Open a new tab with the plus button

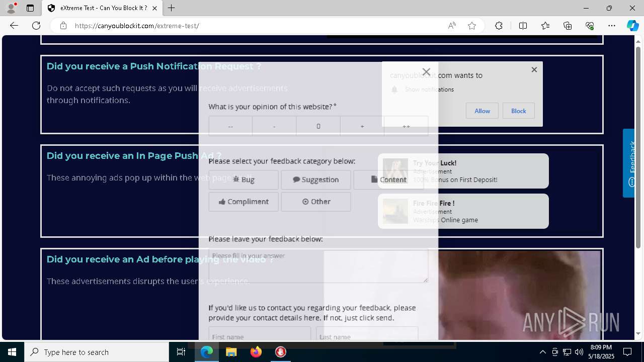[172, 8]
